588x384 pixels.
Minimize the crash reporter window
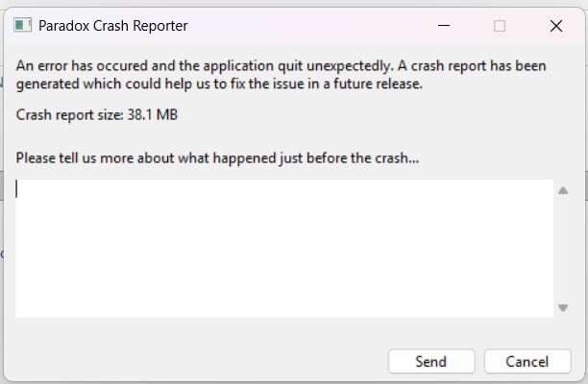pyautogui.click(x=443, y=26)
